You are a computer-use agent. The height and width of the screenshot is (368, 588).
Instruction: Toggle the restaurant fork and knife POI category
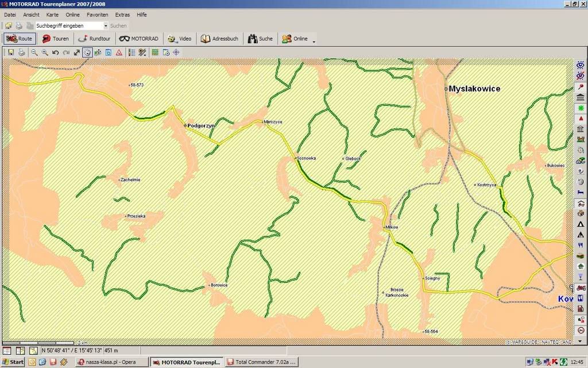pyautogui.click(x=581, y=245)
